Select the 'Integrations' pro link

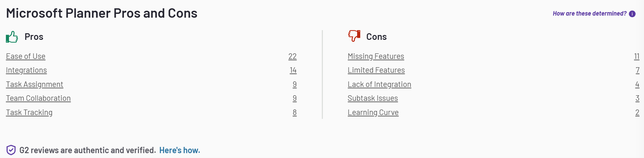pos(26,70)
